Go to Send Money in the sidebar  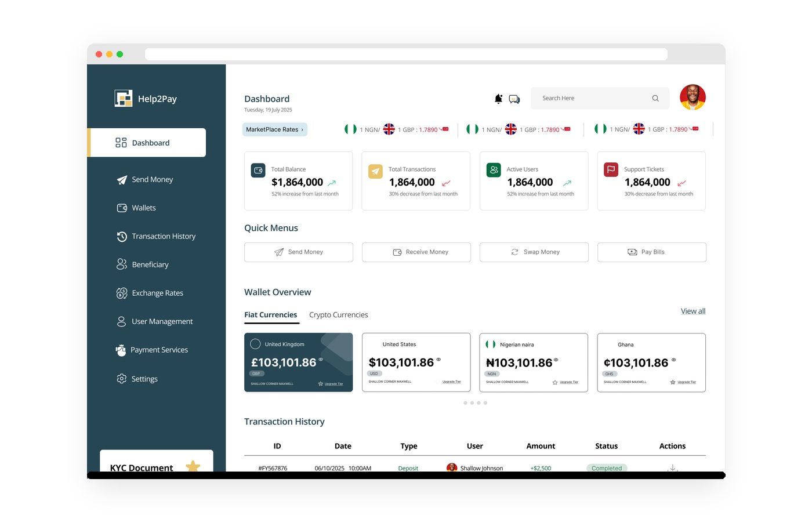pos(145,180)
